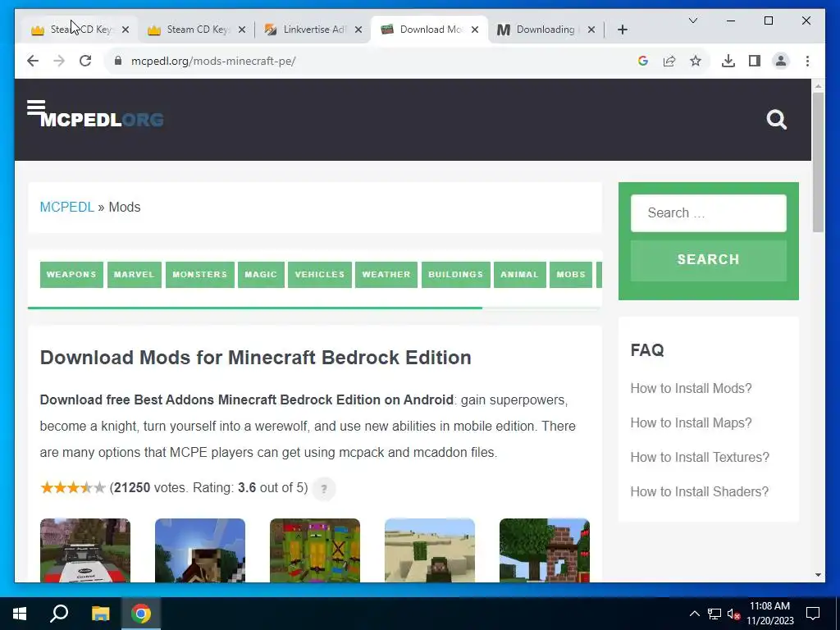Open the Chrome profile avatar
Image resolution: width=840 pixels, height=630 pixels.
tap(781, 61)
